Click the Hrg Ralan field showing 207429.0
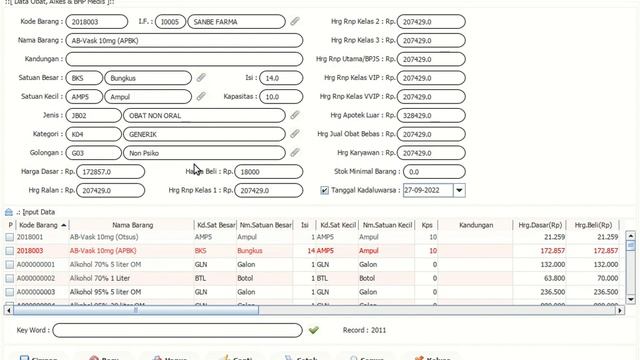 pos(111,191)
